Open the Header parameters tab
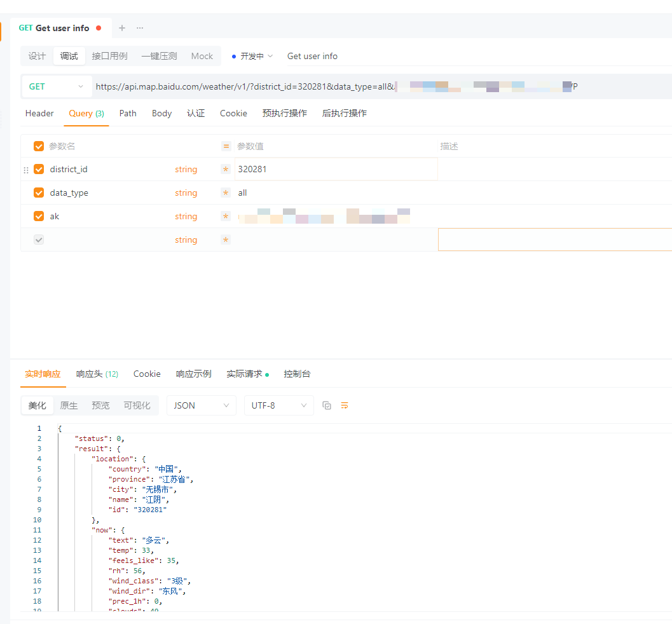Screen dimensions: 672x624 (39, 114)
